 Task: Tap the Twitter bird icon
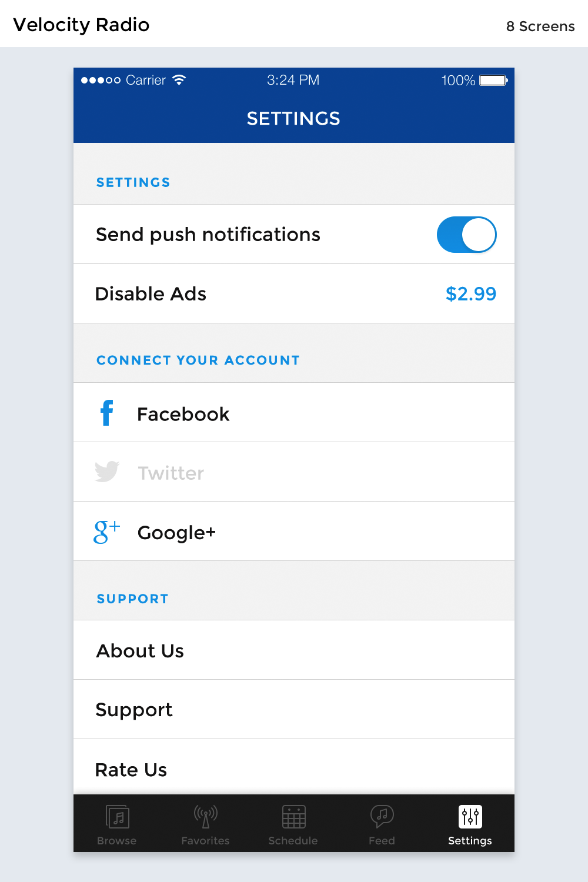[107, 472]
